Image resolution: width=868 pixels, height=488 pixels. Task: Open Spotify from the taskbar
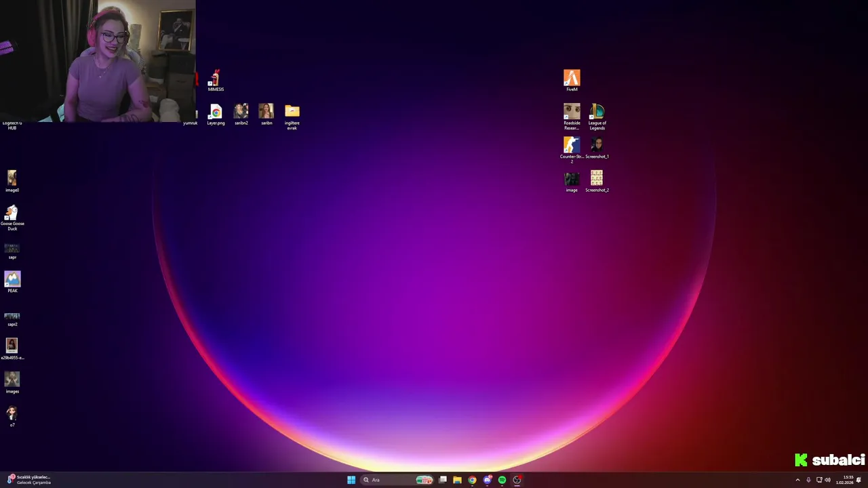pos(502,480)
